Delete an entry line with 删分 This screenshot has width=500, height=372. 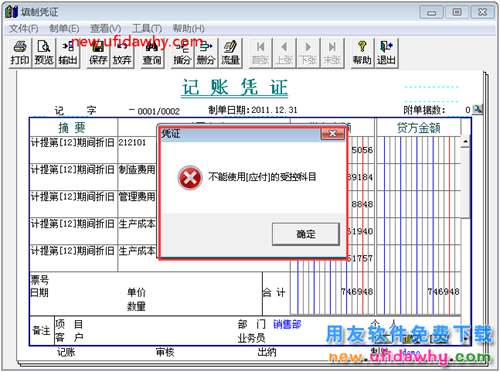[206, 53]
